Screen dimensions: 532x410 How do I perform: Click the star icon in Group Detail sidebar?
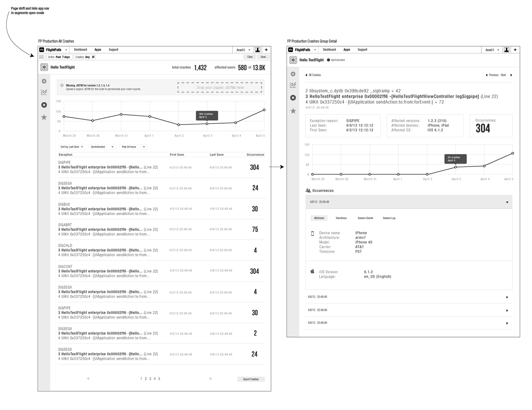(293, 111)
